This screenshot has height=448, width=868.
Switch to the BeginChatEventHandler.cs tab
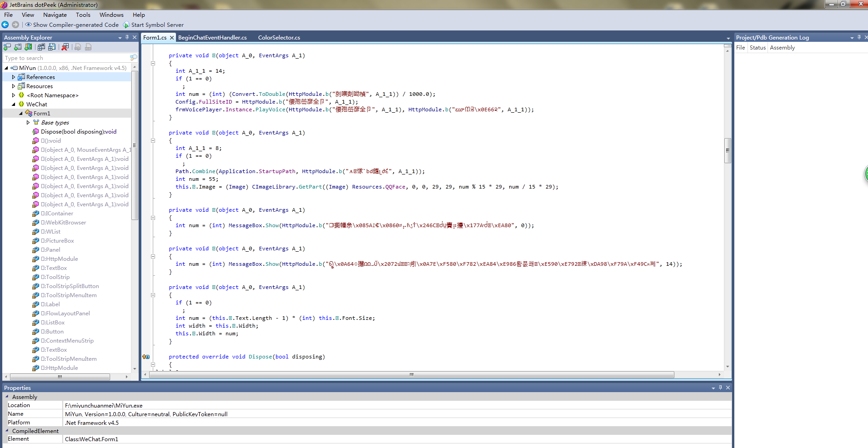tap(212, 38)
